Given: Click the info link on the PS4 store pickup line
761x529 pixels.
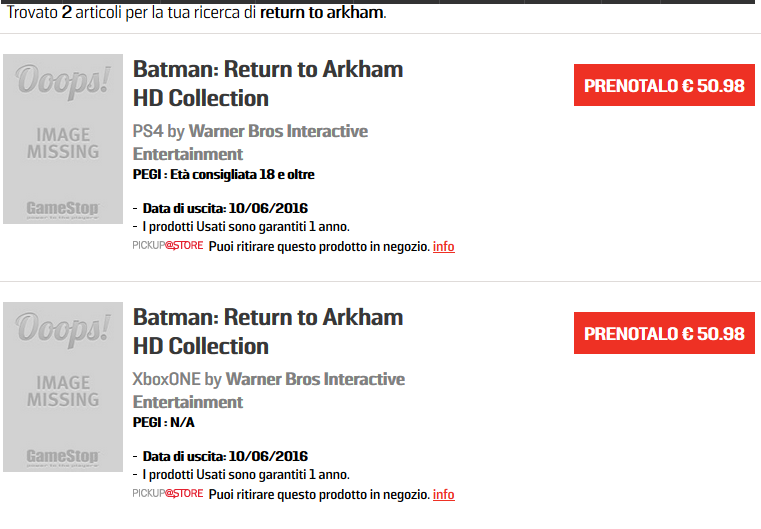Looking at the screenshot, I should click(x=444, y=247).
